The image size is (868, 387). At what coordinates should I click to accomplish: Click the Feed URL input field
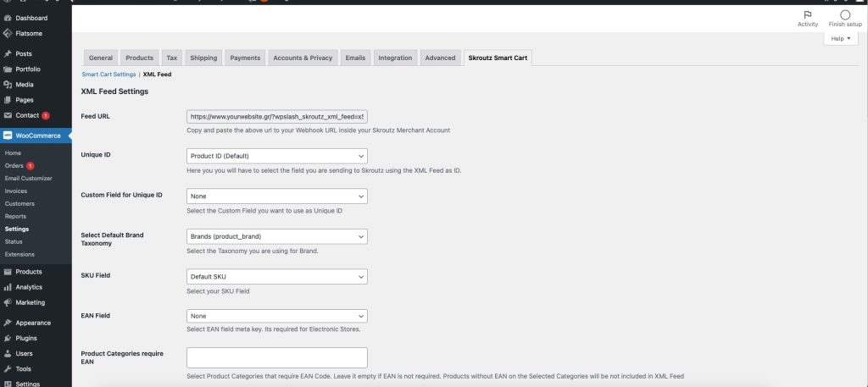click(277, 117)
